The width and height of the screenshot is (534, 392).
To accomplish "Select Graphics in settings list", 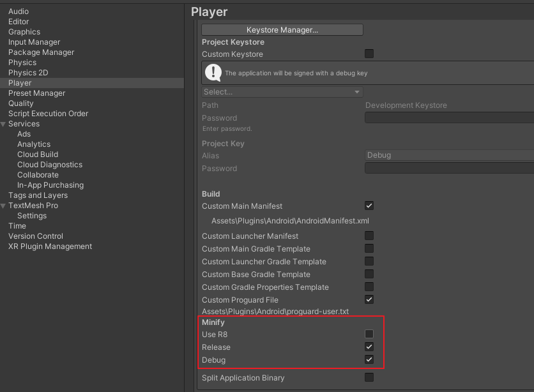I will [24, 32].
